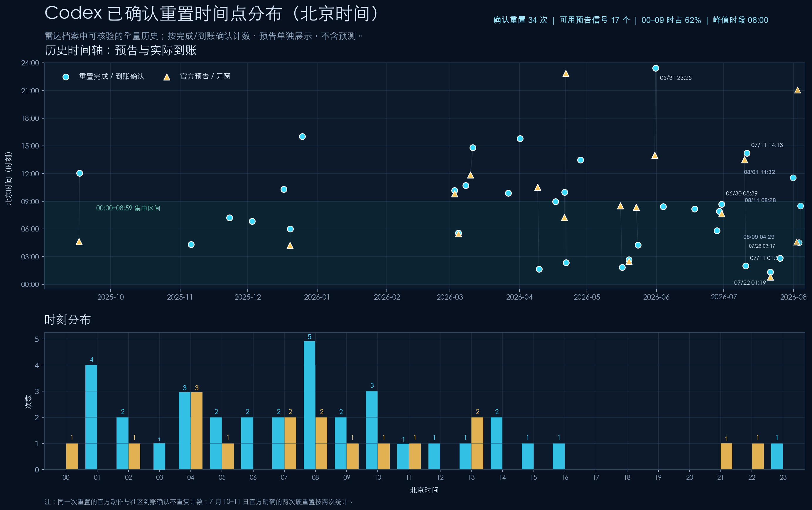Click the blue bar at hour 10 showing 3
This screenshot has width=812, height=510.
372,430
